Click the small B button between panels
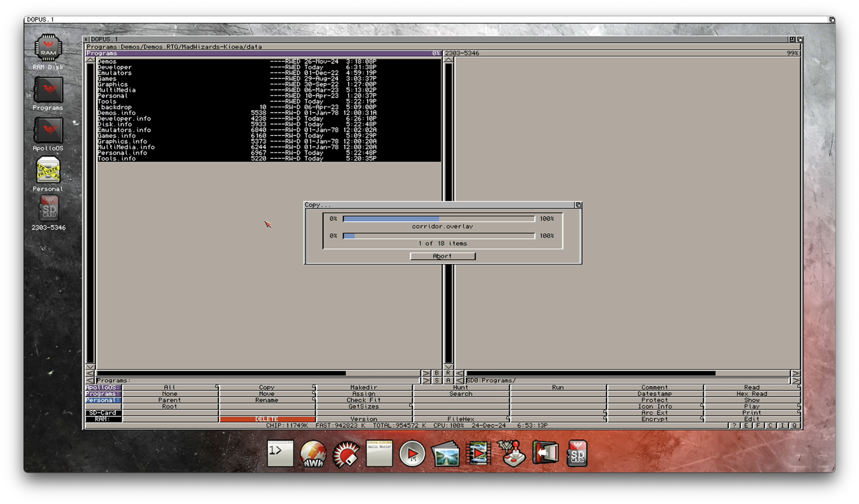This screenshot has width=859, height=504. 437,373
